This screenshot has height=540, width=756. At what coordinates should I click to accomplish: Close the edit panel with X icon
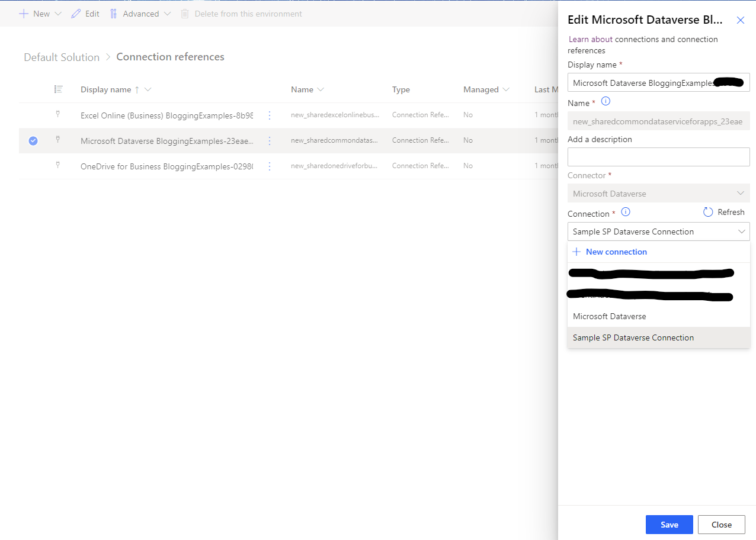click(x=740, y=20)
